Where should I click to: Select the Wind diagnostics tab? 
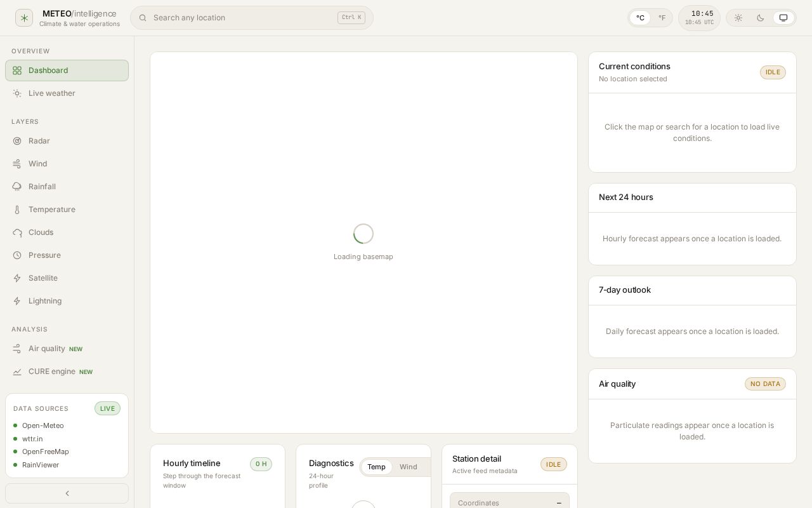tap(409, 467)
